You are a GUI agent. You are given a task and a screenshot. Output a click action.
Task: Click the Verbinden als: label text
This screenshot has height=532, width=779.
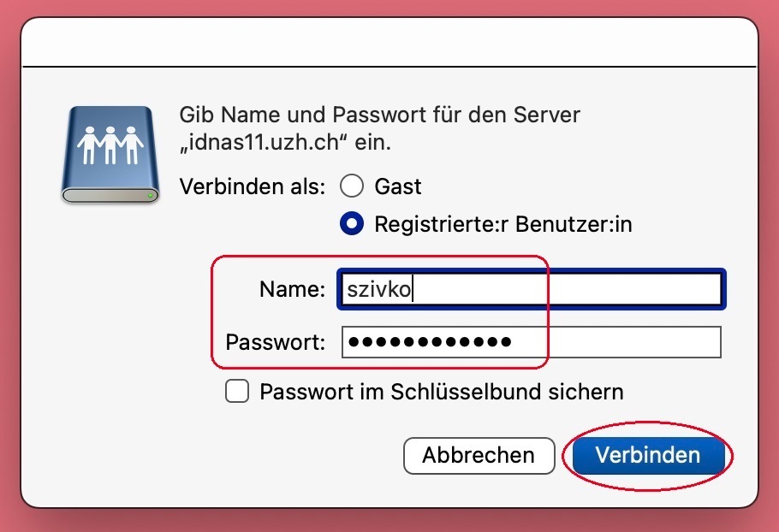[251, 186]
